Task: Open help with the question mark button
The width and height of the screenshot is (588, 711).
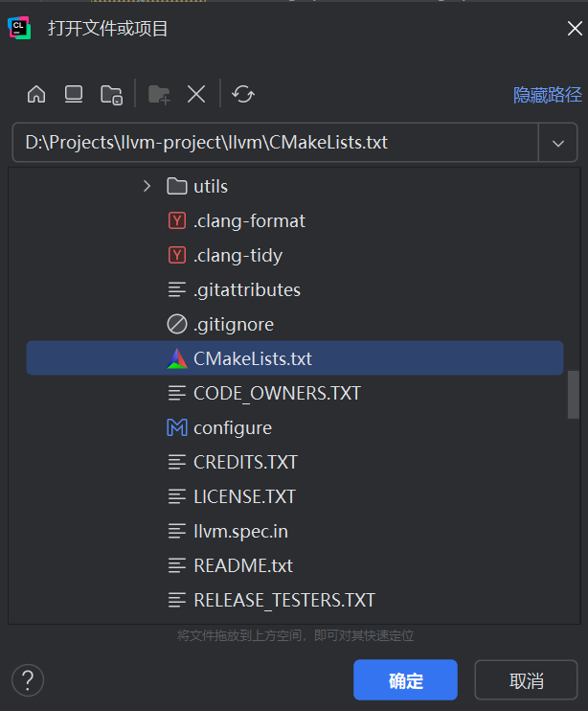Action: pyautogui.click(x=28, y=680)
